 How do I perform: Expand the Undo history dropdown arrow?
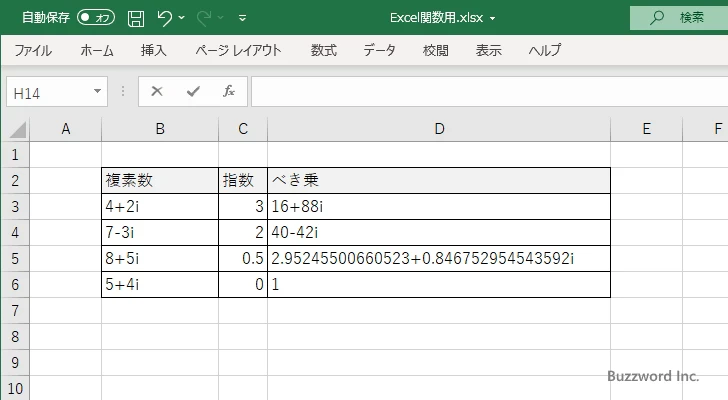pos(182,18)
